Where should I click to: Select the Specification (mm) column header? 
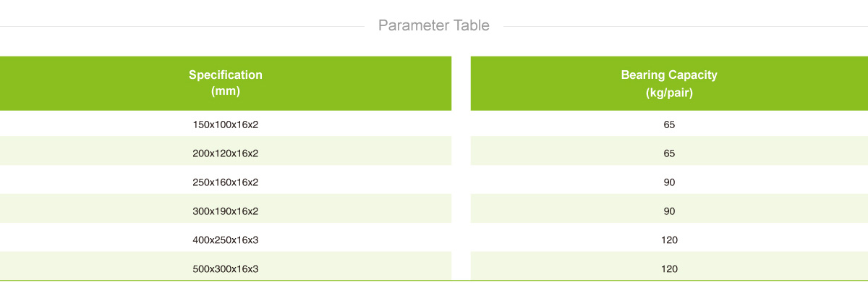coord(226,83)
